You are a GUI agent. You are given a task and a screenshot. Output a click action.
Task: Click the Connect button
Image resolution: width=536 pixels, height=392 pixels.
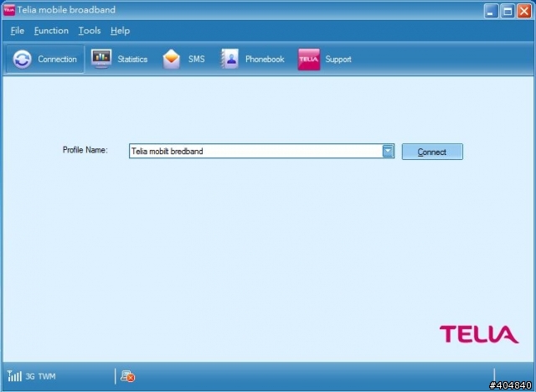pyautogui.click(x=432, y=152)
